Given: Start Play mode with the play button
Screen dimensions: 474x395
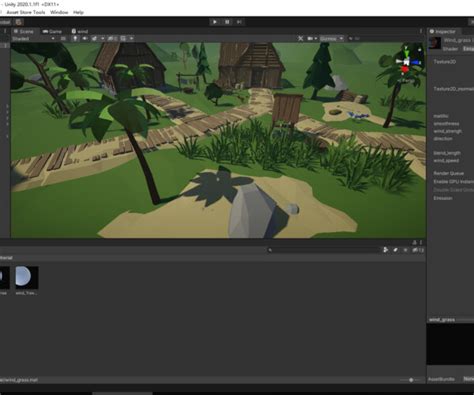Looking at the screenshot, I should pos(215,22).
